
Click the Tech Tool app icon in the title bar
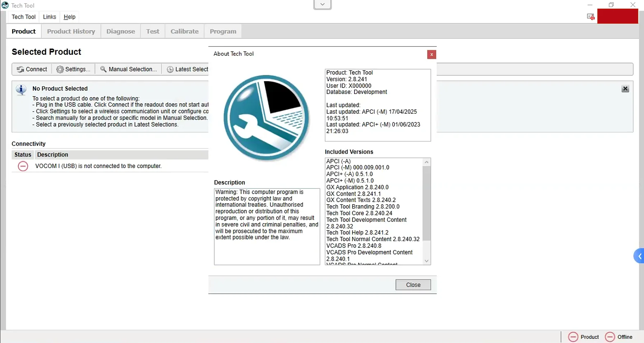click(5, 5)
